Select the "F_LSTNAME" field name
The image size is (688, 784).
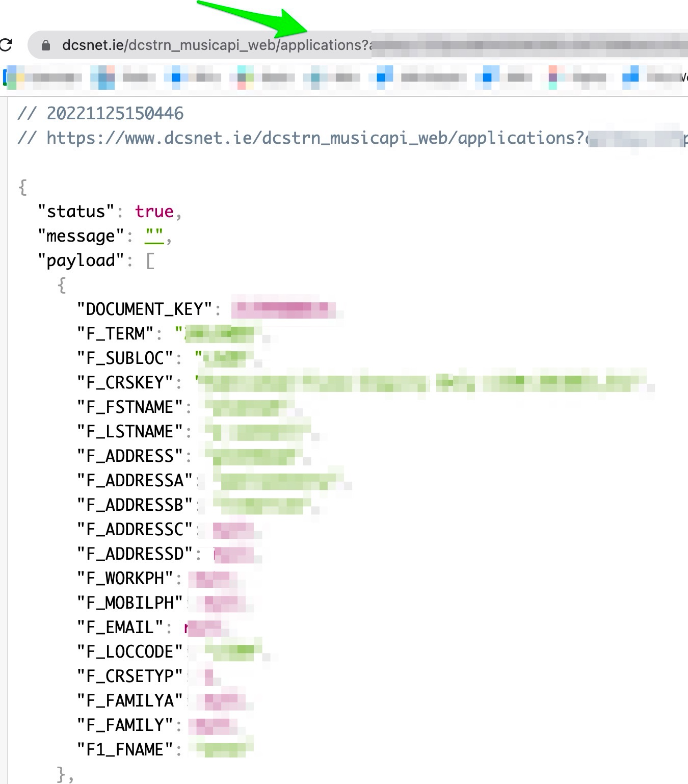129,432
